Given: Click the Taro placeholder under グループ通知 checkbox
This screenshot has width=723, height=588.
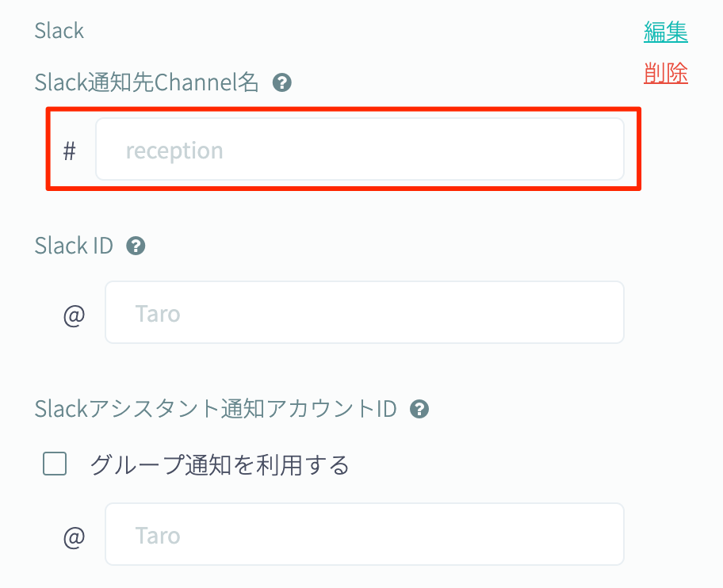Looking at the screenshot, I should [158, 536].
